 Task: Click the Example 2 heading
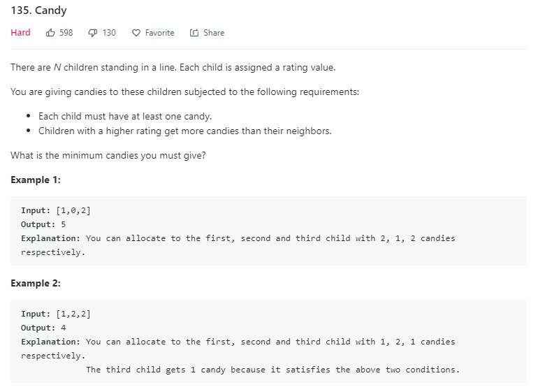point(36,283)
